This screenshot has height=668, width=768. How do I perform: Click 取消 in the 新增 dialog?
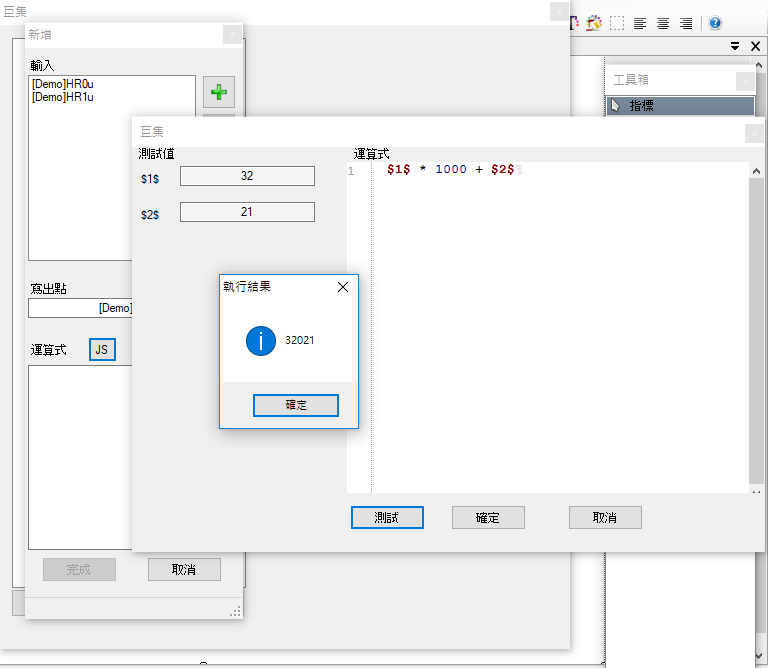tap(184, 569)
